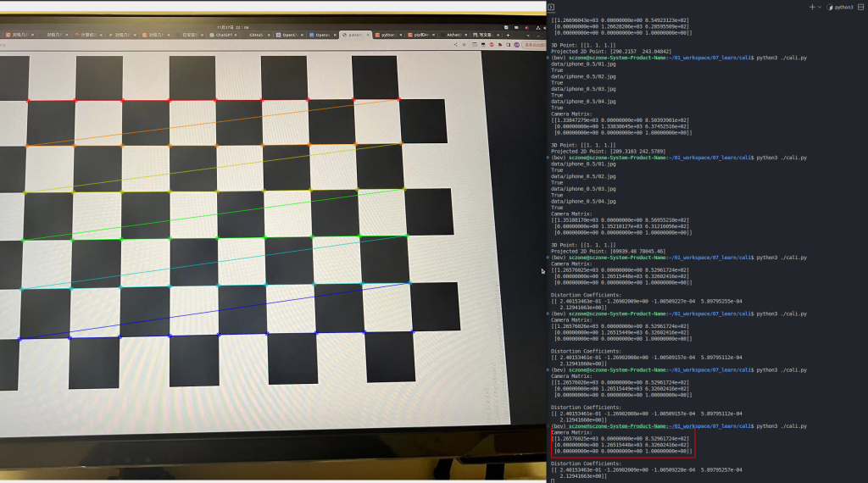Switch to the GitHub browser tab

tap(255, 36)
